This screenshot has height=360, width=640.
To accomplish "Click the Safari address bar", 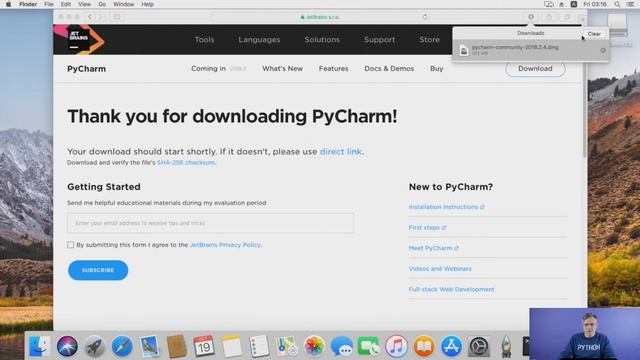I will pyautogui.click(x=321, y=17).
